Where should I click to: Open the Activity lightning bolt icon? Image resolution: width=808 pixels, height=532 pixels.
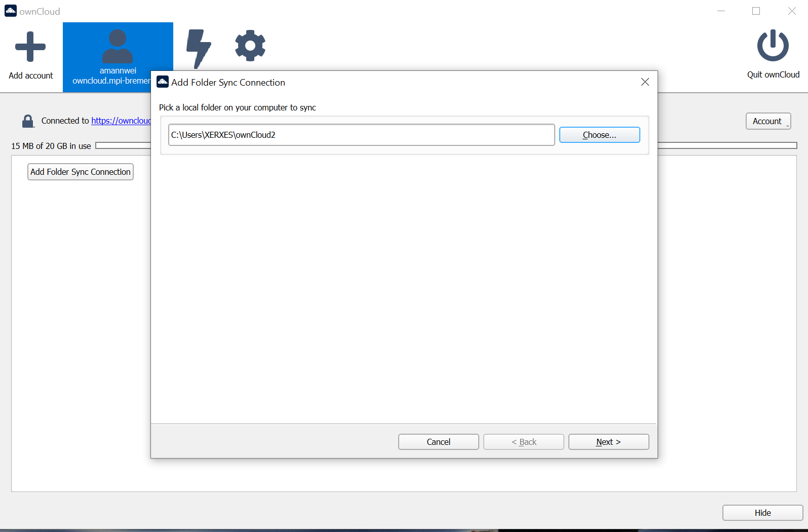pyautogui.click(x=198, y=49)
